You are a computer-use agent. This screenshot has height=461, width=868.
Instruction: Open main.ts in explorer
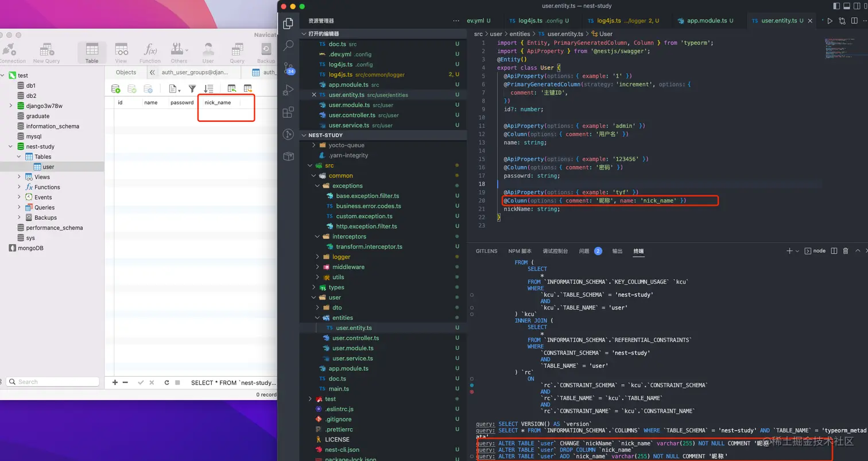click(339, 389)
